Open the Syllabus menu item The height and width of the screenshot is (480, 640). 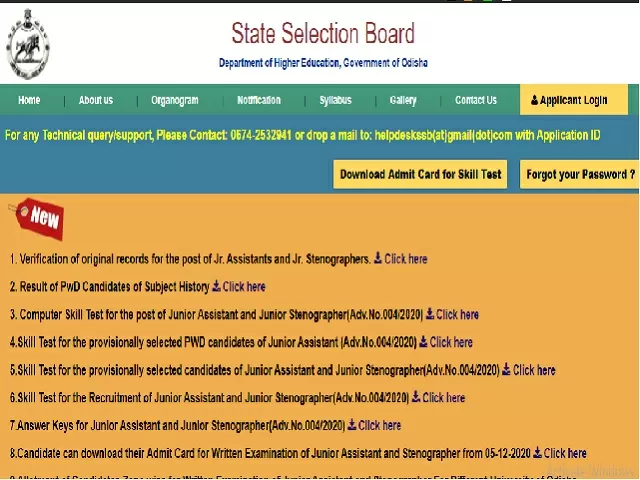click(x=336, y=100)
